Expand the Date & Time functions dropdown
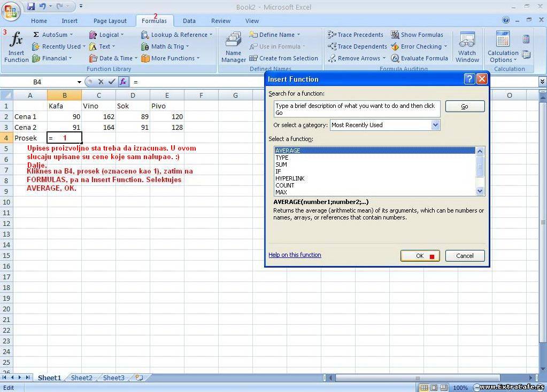This screenshot has width=547, height=392. click(x=136, y=58)
